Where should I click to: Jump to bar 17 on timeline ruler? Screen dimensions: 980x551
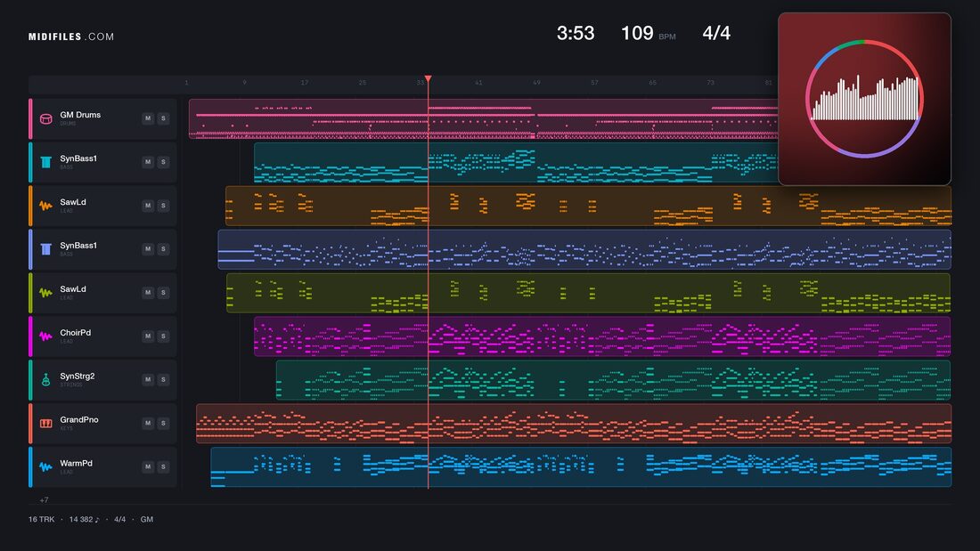coord(305,83)
